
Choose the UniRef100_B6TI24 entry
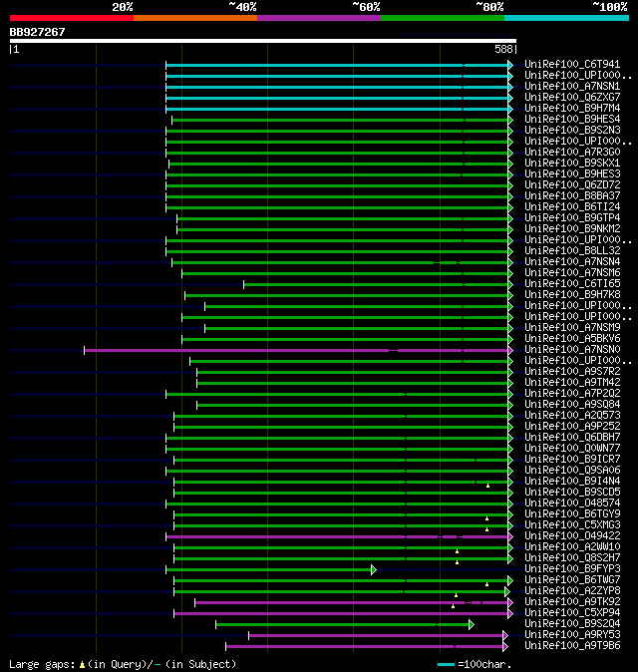click(x=572, y=207)
